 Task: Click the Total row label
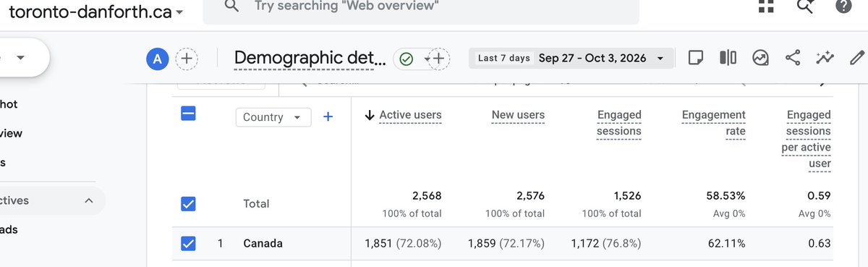click(256, 204)
